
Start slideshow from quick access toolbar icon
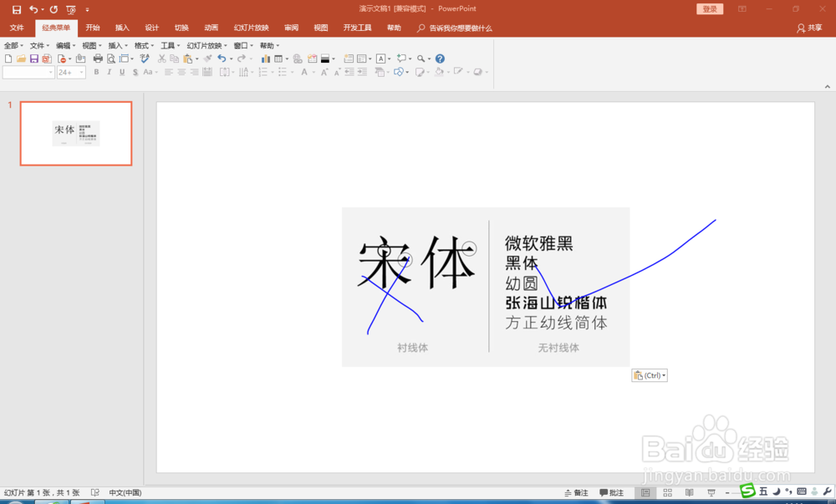(71, 9)
